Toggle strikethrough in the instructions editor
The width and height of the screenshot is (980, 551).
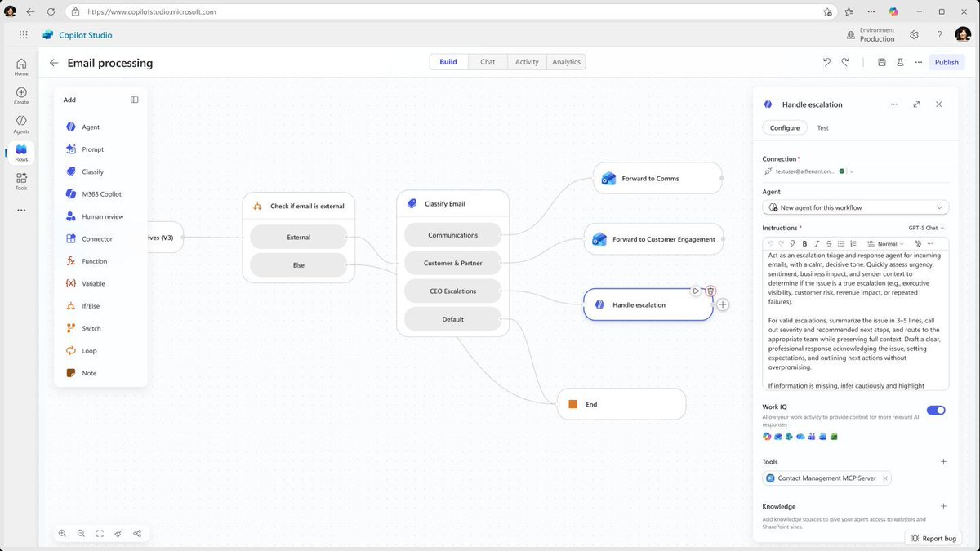click(x=829, y=244)
